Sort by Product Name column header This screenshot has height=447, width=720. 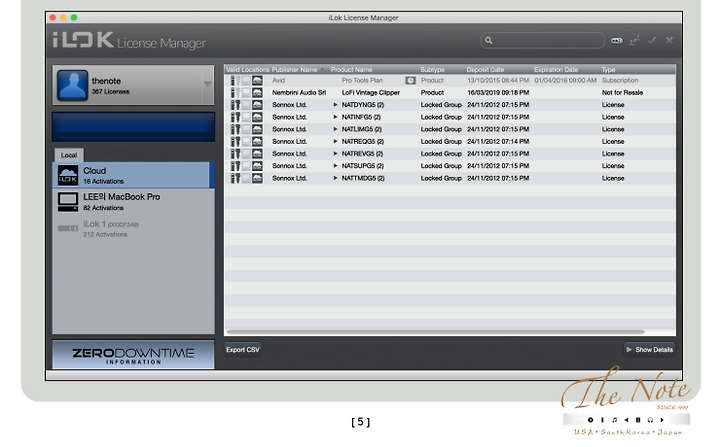pyautogui.click(x=352, y=70)
